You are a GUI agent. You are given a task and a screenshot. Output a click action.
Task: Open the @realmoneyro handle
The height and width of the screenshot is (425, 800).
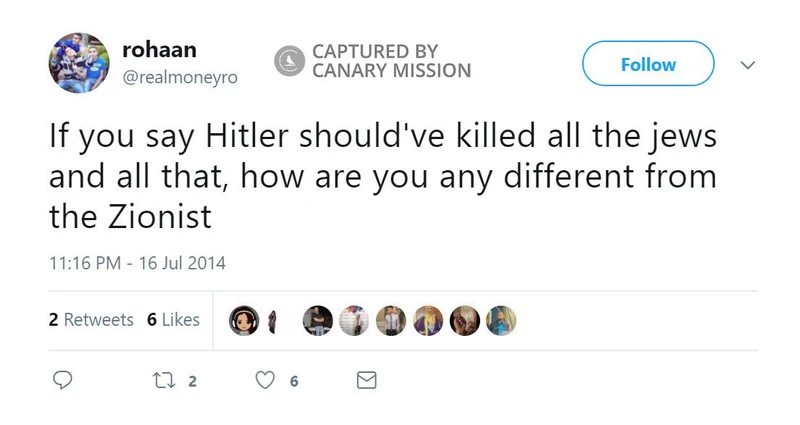(180, 76)
